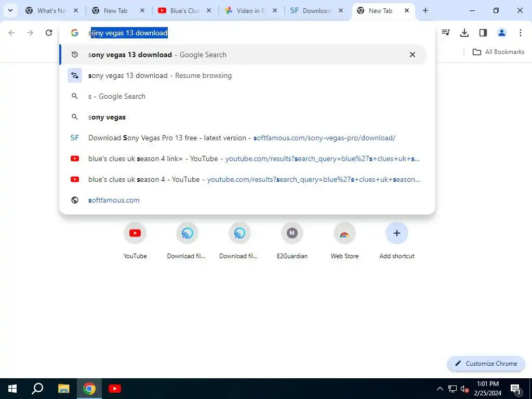Switch to the SF Download tab
532x399 pixels.
point(316,10)
